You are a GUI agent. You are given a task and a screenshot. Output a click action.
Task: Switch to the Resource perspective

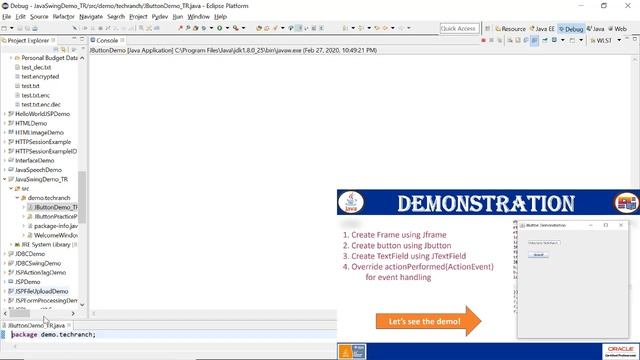[x=510, y=29]
